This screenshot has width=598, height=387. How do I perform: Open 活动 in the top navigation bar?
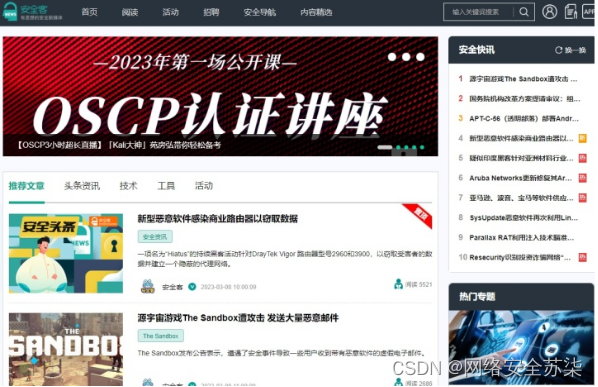coord(170,12)
